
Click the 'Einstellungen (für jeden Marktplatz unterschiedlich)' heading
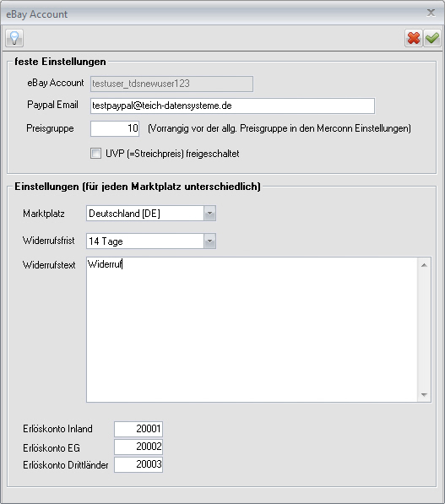click(x=138, y=187)
